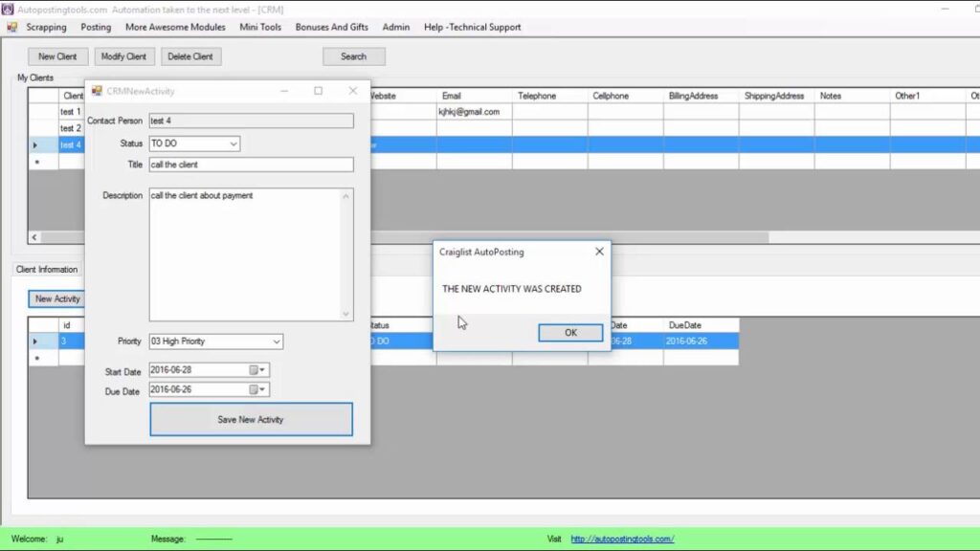Click the 2016-06-26 due date cell
This screenshot has width=980, height=551.
(x=701, y=342)
